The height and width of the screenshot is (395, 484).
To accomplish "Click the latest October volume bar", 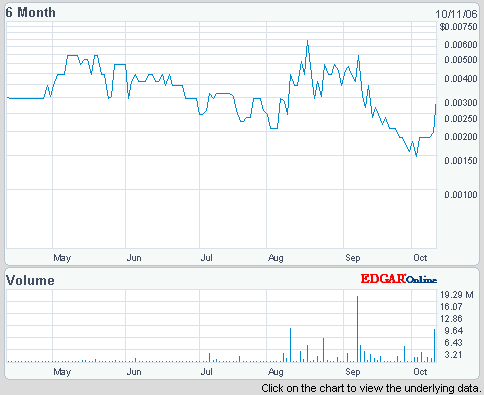I will click(x=435, y=345).
